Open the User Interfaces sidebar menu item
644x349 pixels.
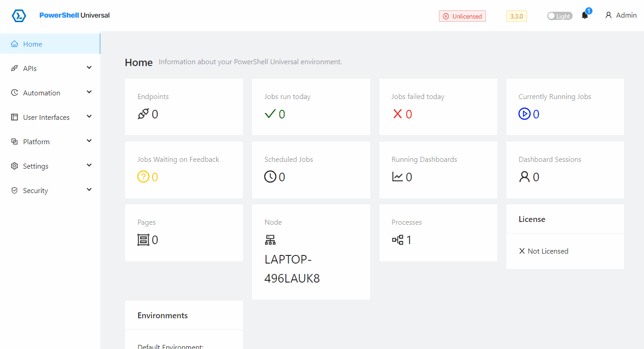pyautogui.click(x=50, y=117)
